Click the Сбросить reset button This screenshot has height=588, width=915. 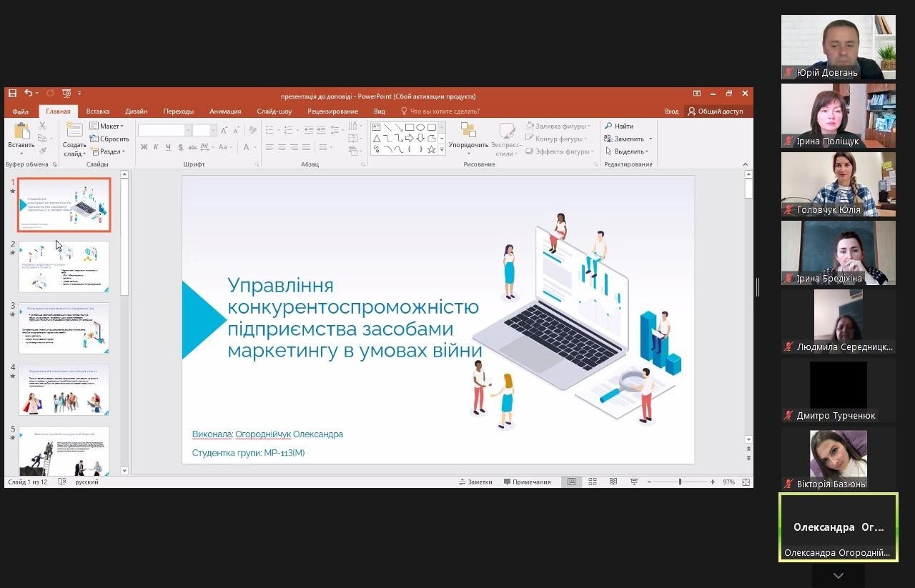click(109, 139)
